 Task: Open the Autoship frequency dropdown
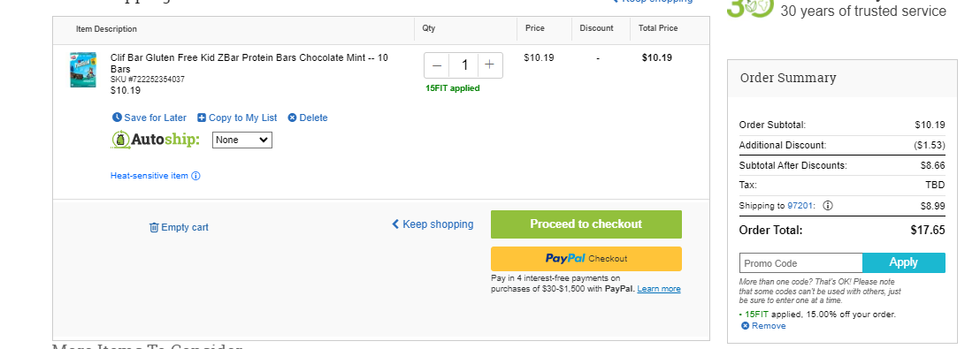(x=241, y=140)
